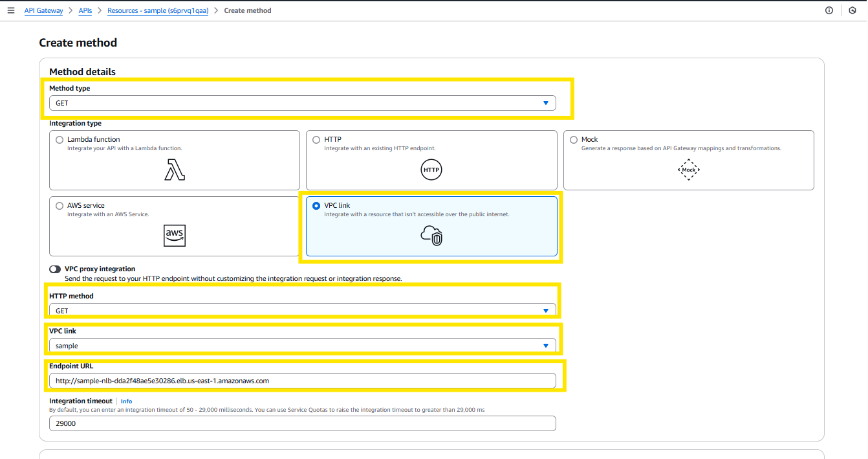Open the HTTP method dropdown
The height and width of the screenshot is (459, 868).
click(303, 311)
